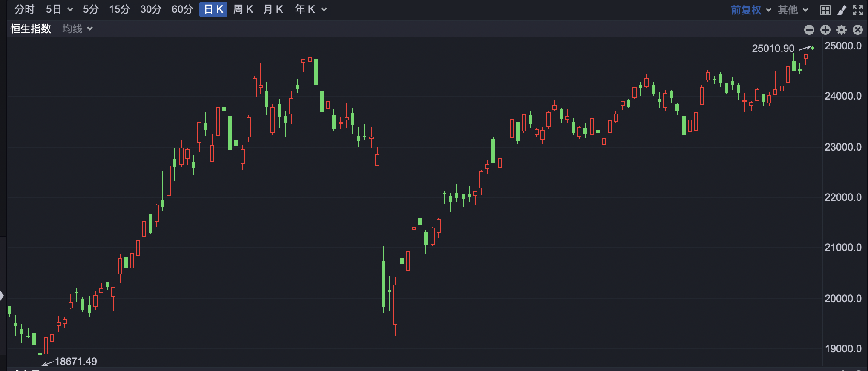Expand the 5日 dropdown arrow
This screenshot has height=371, width=868.
(70, 9)
